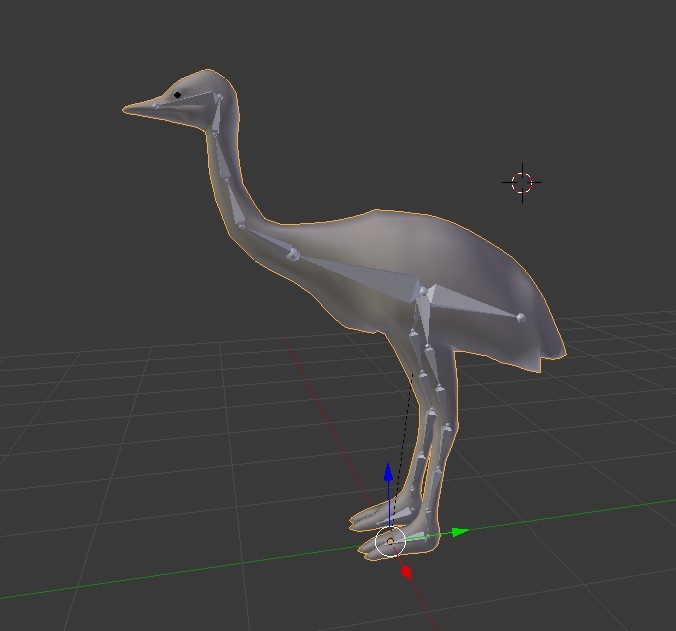
Task: Click the hip joint sphere above the legs
Action: [x=423, y=291]
